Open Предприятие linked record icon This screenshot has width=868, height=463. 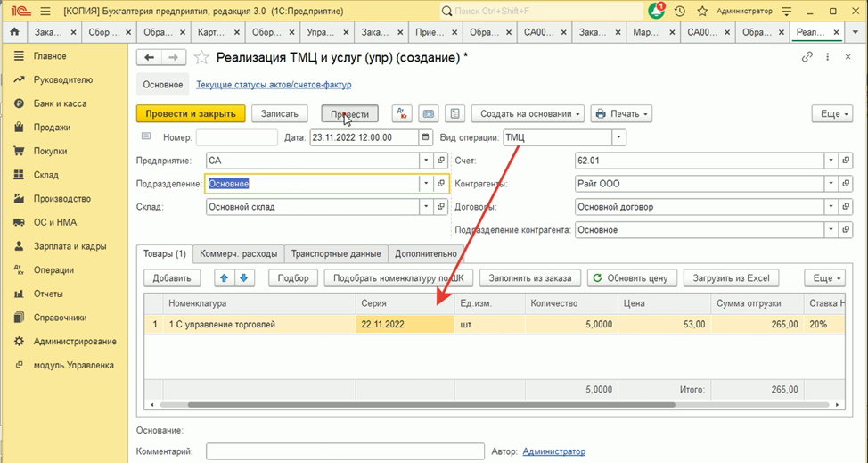click(441, 161)
